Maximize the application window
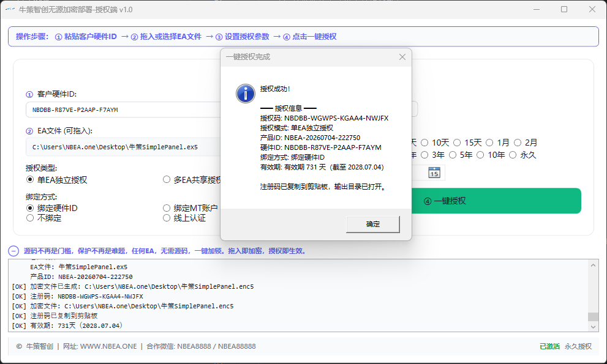The width and height of the screenshot is (607, 364). pyautogui.click(x=564, y=9)
